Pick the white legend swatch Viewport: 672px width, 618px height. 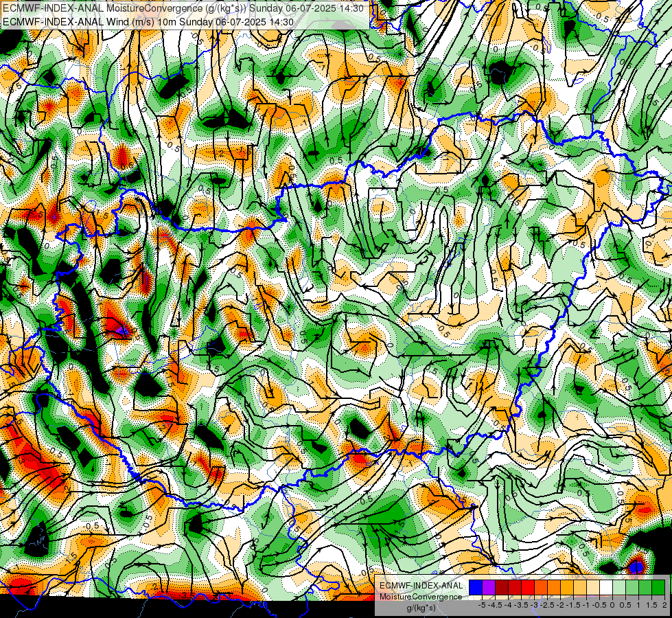(x=606, y=587)
